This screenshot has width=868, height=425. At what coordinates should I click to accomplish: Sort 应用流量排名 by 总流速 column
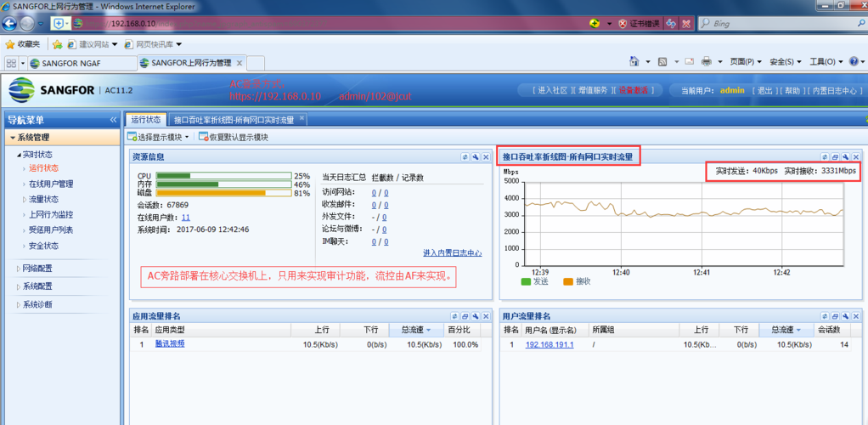click(x=415, y=330)
